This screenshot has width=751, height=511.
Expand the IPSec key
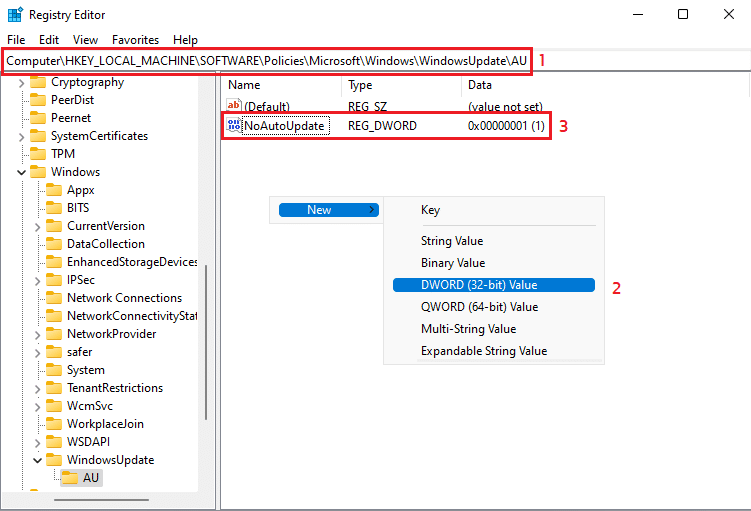pos(37,281)
